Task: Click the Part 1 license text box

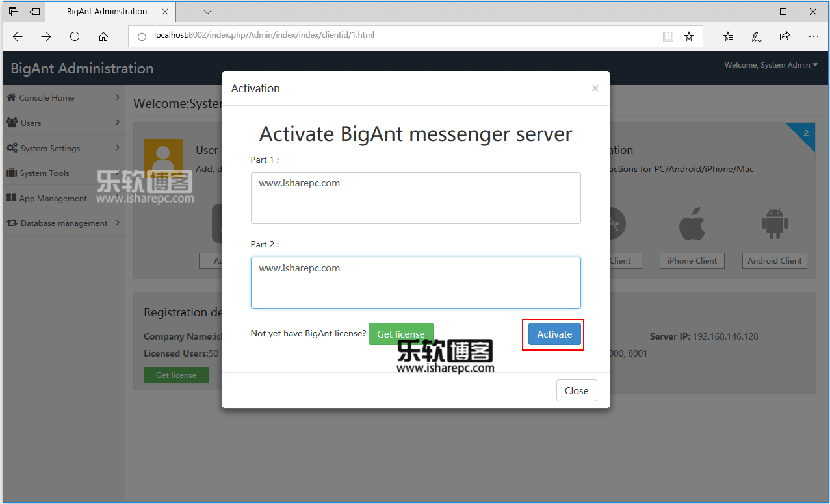Action: [x=416, y=198]
